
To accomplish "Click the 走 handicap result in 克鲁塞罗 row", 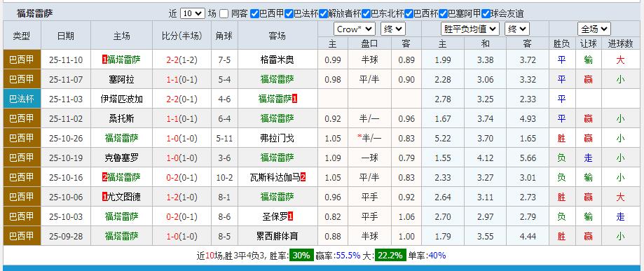I will [588, 158].
